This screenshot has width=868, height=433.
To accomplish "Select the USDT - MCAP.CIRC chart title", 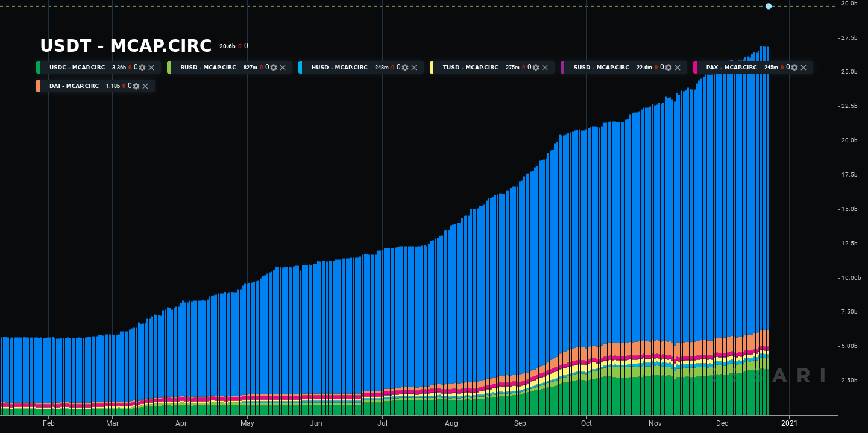I will (x=125, y=46).
